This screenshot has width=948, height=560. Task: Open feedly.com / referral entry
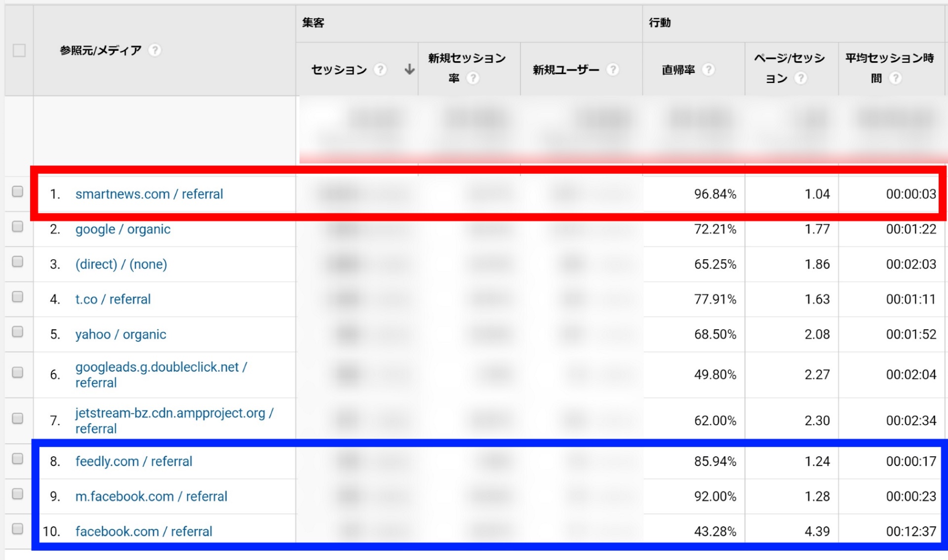tap(133, 461)
